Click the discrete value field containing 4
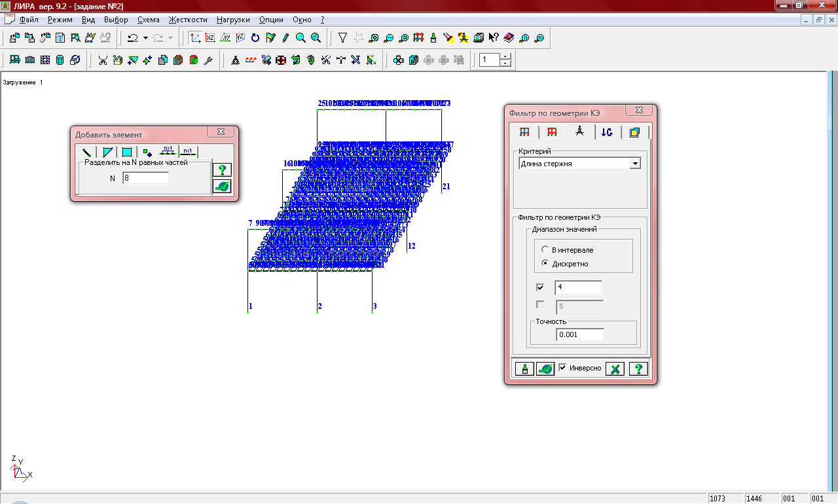Screen dimensions: 838x504 [578, 287]
